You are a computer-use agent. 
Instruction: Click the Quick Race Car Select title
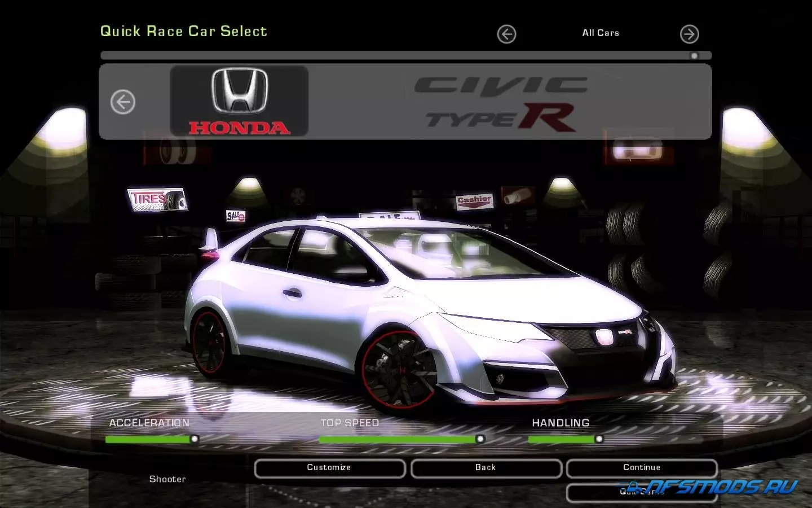click(x=184, y=32)
